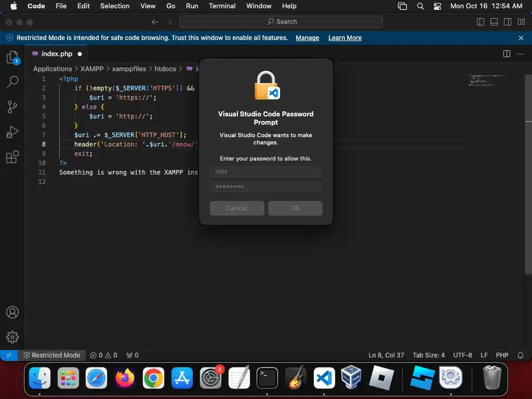Open the Run menu

click(192, 6)
